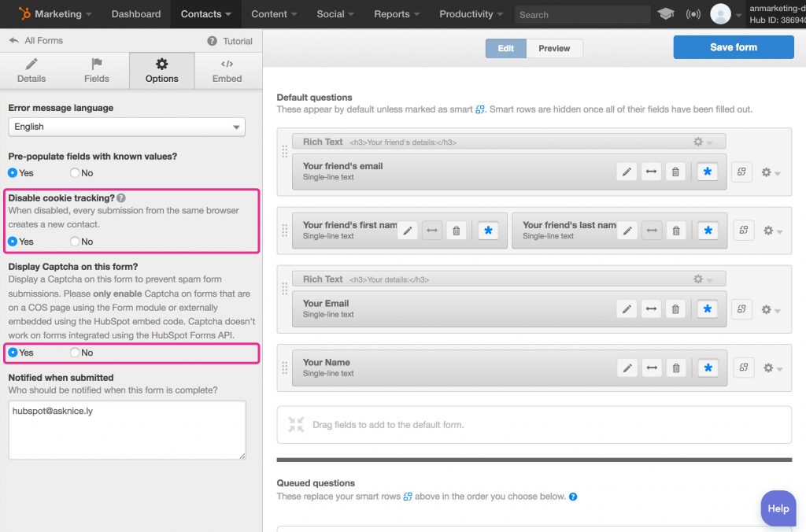Select Yes for display Captcha

pos(13,353)
